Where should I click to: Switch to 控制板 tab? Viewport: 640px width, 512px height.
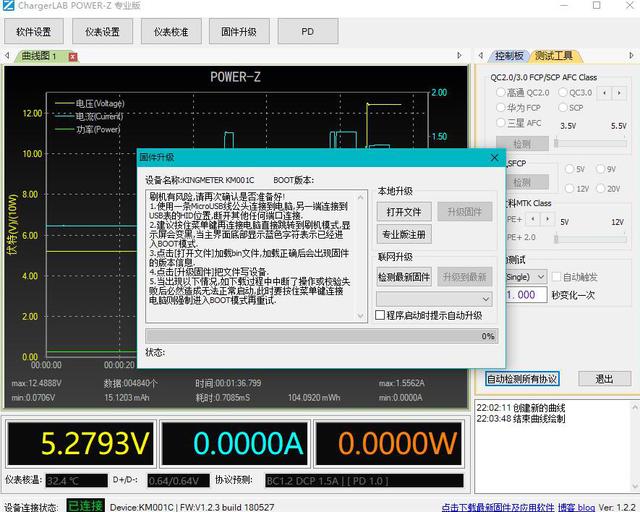point(509,56)
